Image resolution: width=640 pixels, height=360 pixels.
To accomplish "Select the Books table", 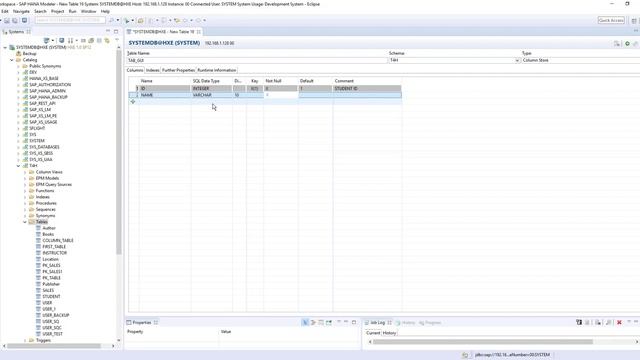I will (48, 234).
